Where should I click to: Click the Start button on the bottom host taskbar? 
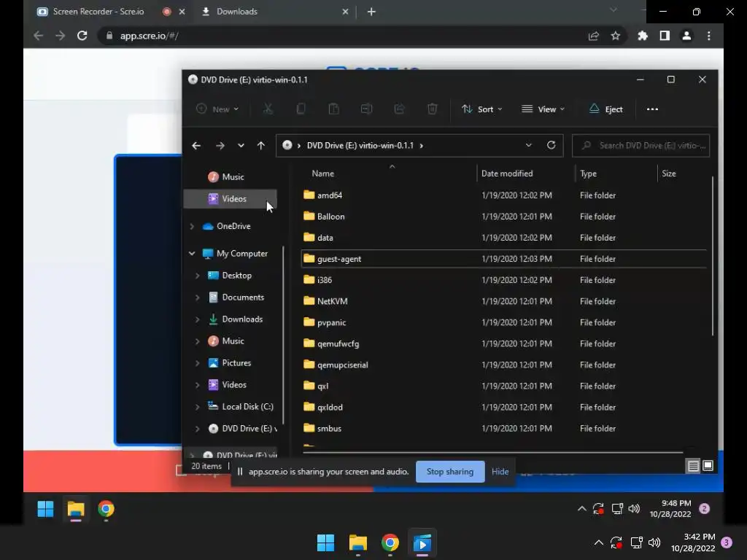click(326, 542)
